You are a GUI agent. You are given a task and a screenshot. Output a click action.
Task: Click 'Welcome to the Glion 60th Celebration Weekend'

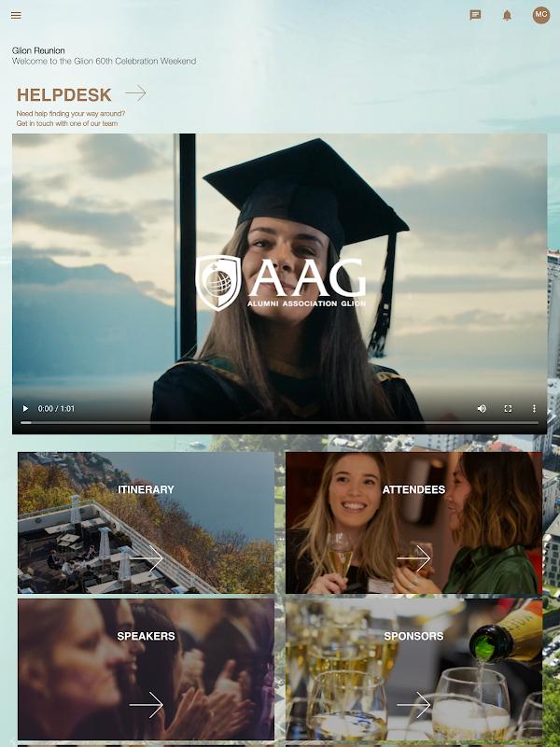(104, 61)
